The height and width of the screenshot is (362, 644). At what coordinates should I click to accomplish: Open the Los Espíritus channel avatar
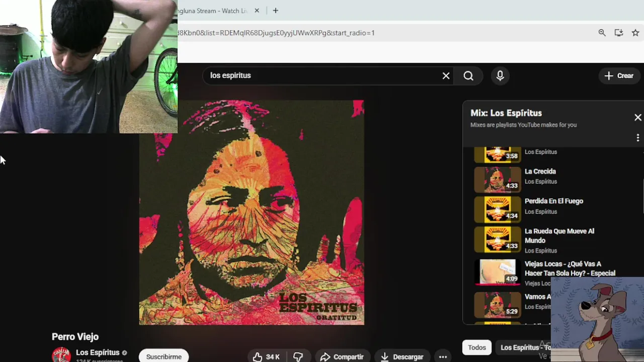pyautogui.click(x=61, y=355)
